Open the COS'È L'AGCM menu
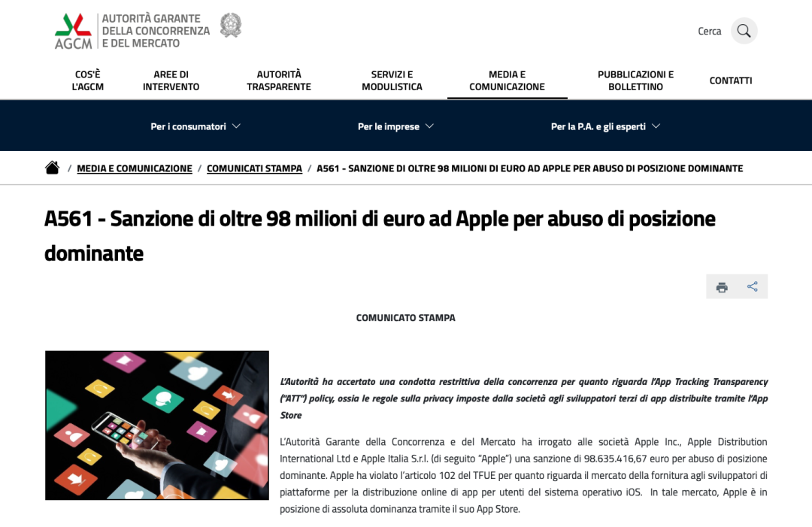The height and width of the screenshot is (527, 812). (x=87, y=80)
